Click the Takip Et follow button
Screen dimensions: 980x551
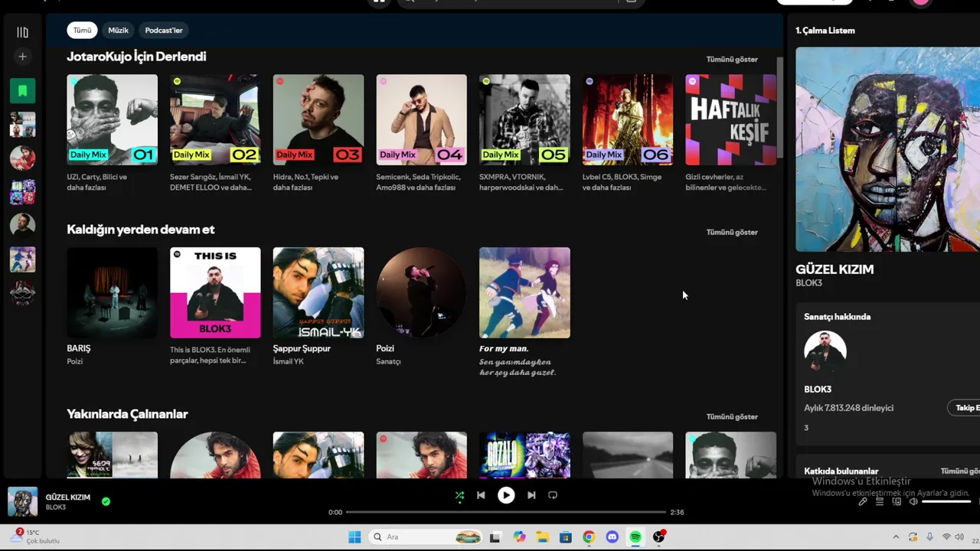click(965, 408)
